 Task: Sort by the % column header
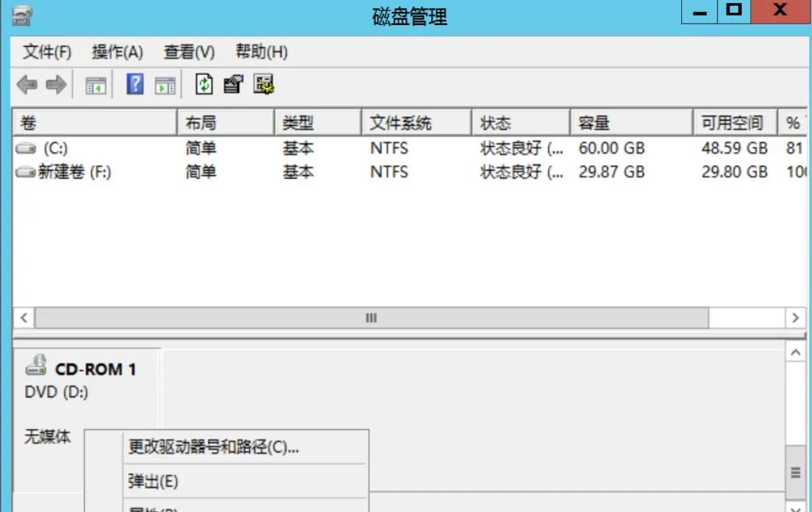click(x=793, y=123)
